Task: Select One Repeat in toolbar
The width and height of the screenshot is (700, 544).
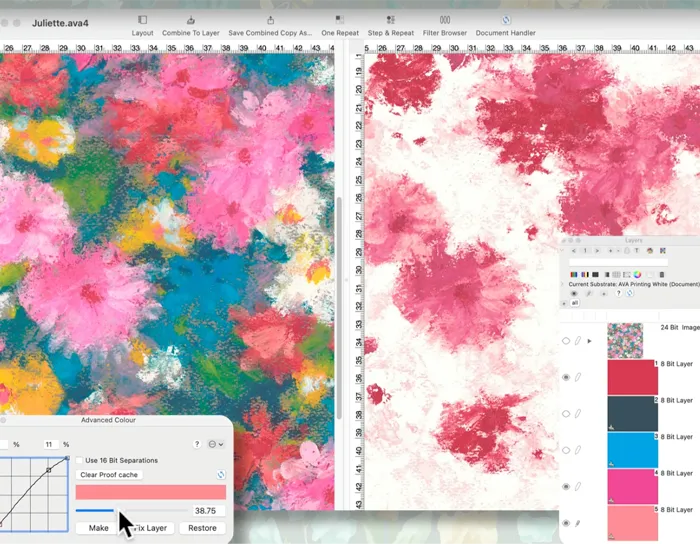Action: 340,26
